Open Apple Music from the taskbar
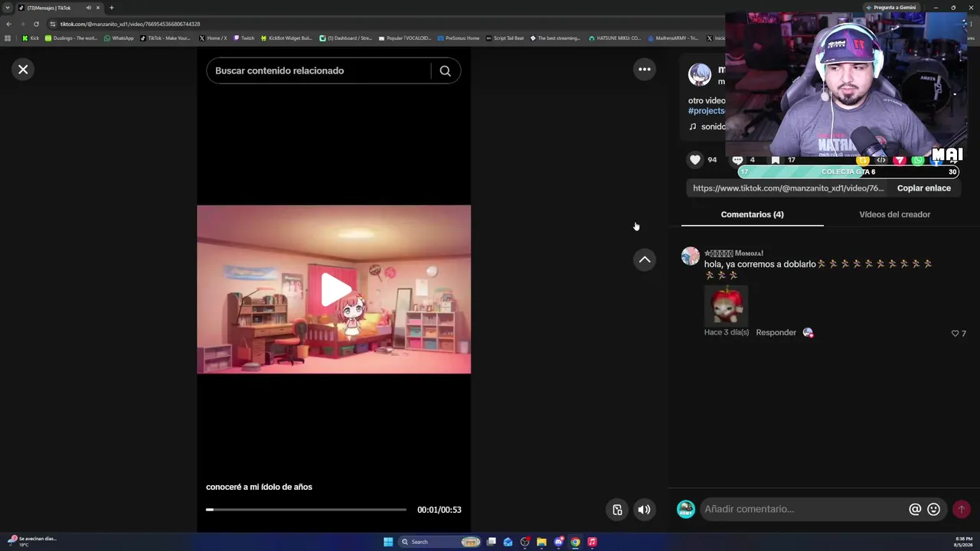 [x=592, y=542]
